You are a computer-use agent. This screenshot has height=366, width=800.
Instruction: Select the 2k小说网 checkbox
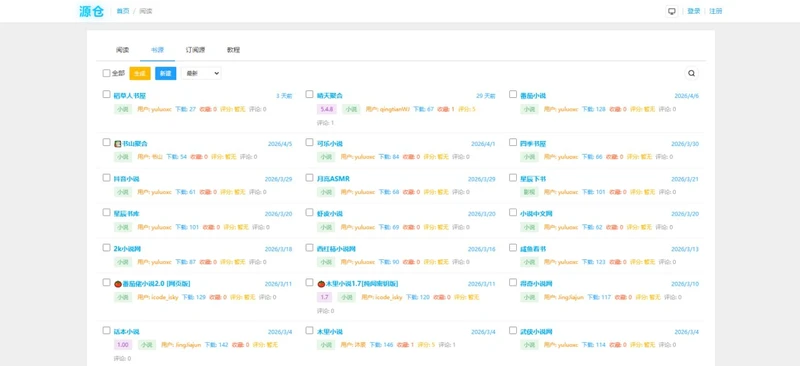106,248
